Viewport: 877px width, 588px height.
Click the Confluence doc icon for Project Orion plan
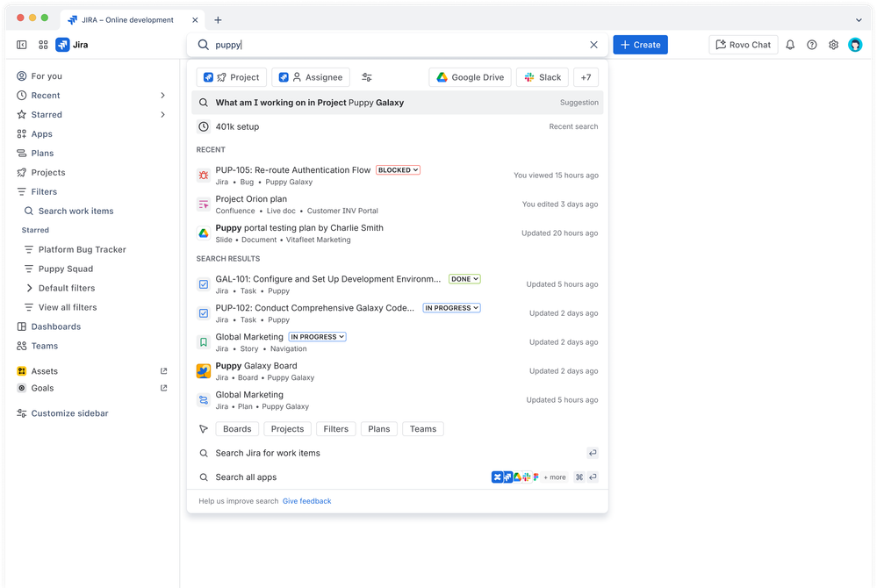(x=204, y=204)
